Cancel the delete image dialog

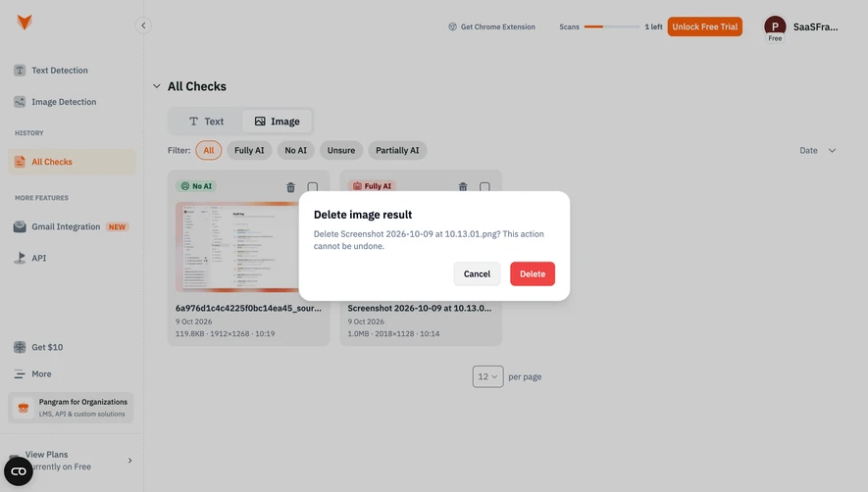(x=477, y=274)
